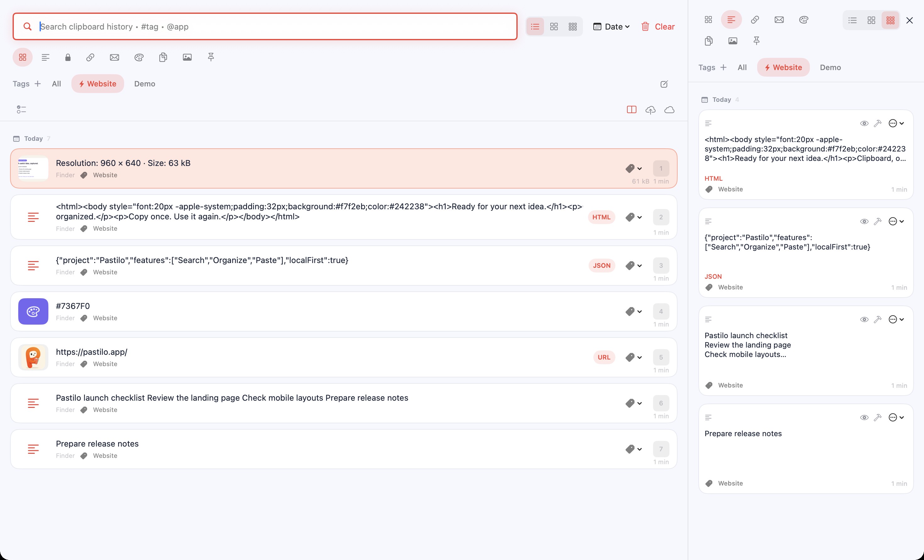
Task: Open more options on Pastilo launch checklist card
Action: click(x=896, y=319)
